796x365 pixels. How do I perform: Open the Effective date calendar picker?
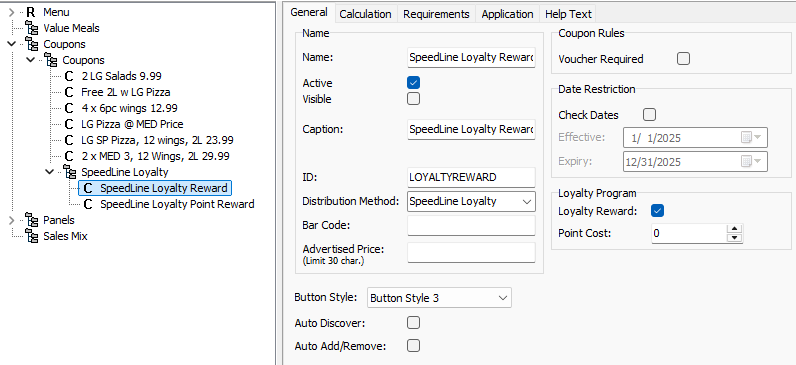(x=751, y=138)
